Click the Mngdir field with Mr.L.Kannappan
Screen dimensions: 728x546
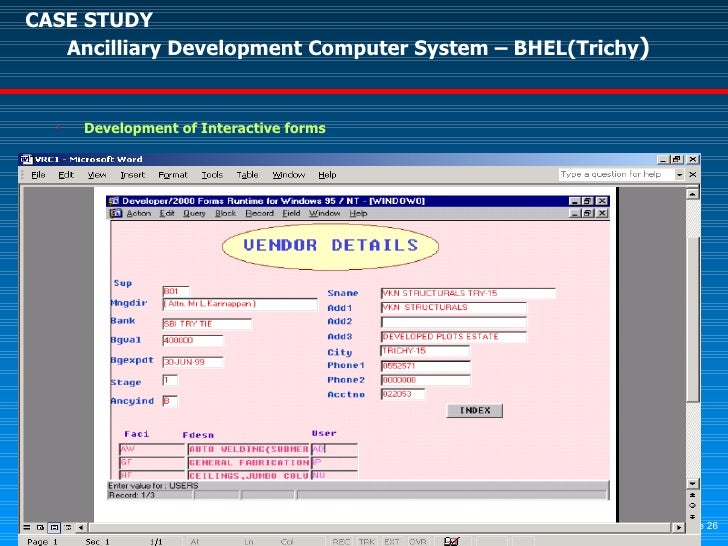point(240,304)
